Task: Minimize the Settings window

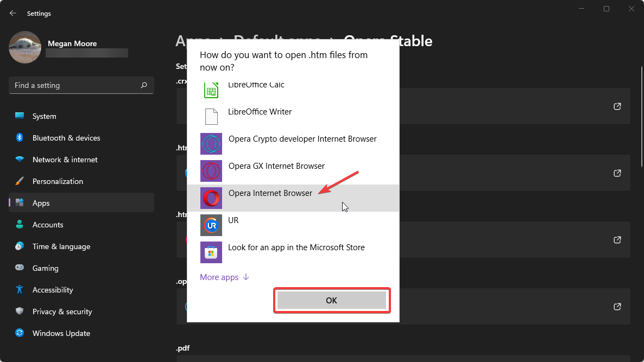Action: [x=582, y=9]
